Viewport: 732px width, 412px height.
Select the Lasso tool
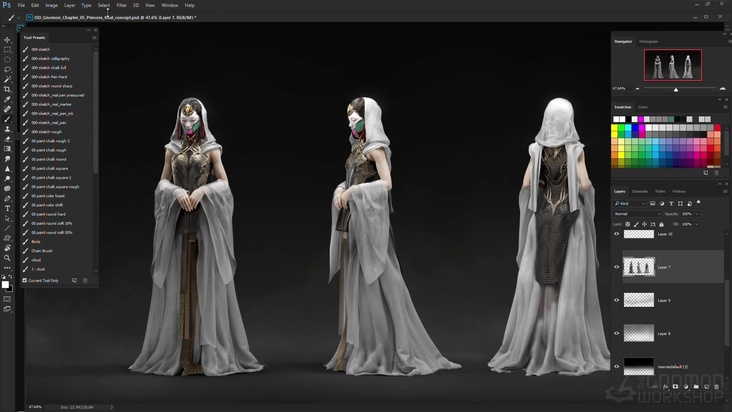click(x=7, y=70)
